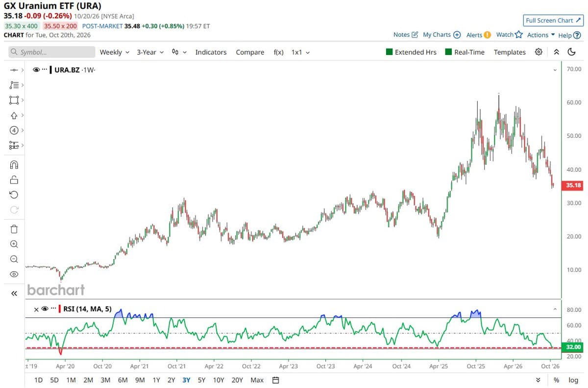Click the zoom out magnifier icon
588x388 pixels.
click(14, 259)
